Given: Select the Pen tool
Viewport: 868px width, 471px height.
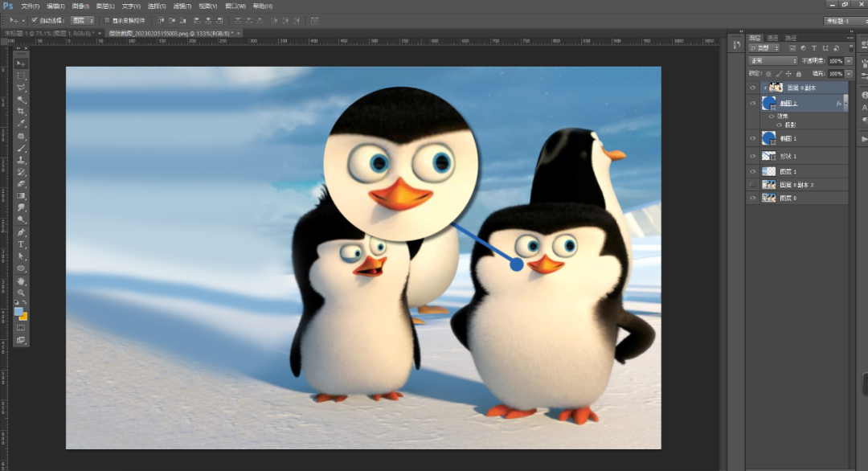Looking at the screenshot, I should (x=21, y=232).
